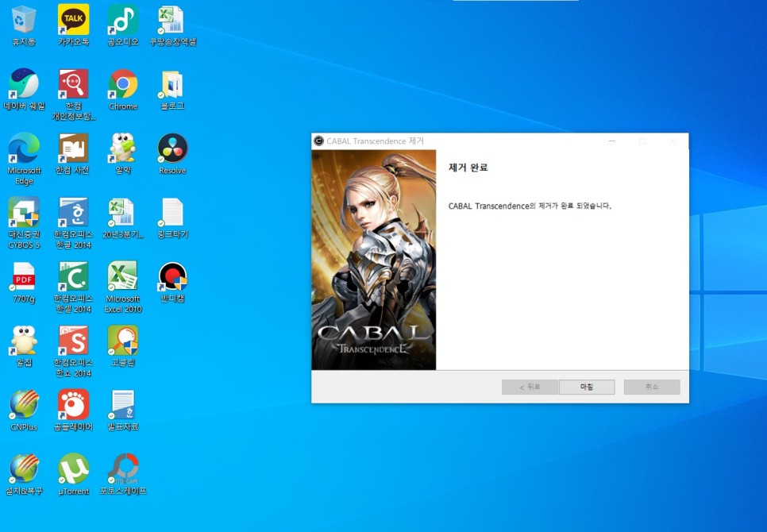
Task: Close the CABAL Transcendence uninstaller window
Action: 673,141
